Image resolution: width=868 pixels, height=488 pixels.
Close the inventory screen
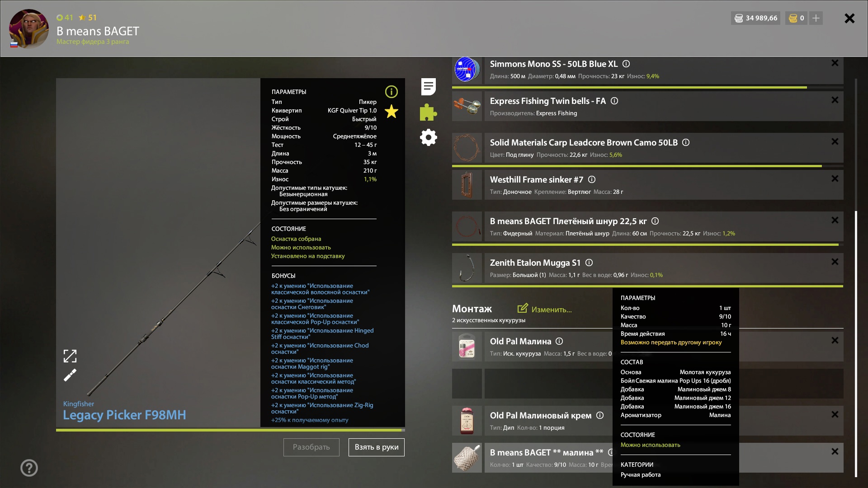(849, 18)
